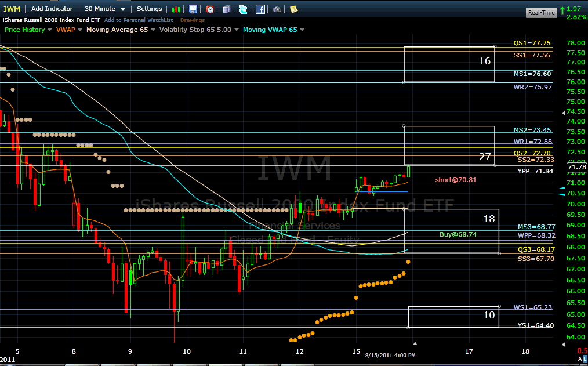Click the floppy disk save icon
588x366 pixels.
193,9
